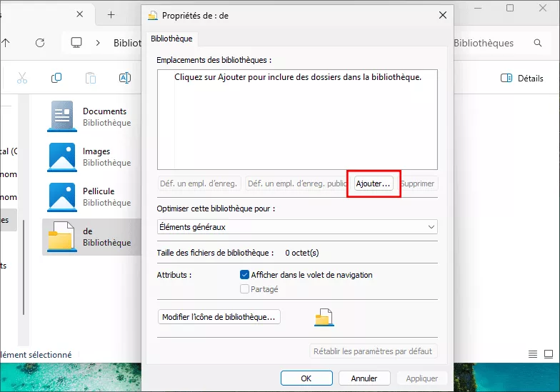Select the Pellicule library icon
Viewport: 560px width, 392px height.
[x=62, y=197]
